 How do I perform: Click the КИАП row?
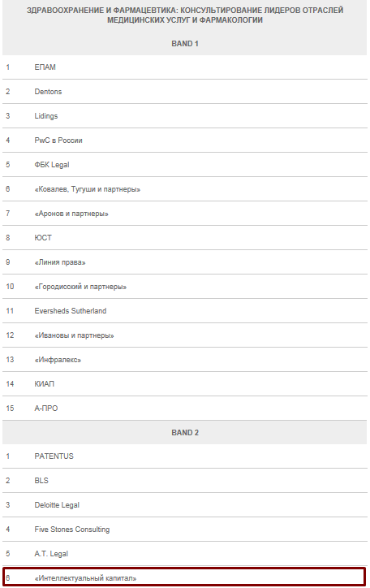click(185, 384)
